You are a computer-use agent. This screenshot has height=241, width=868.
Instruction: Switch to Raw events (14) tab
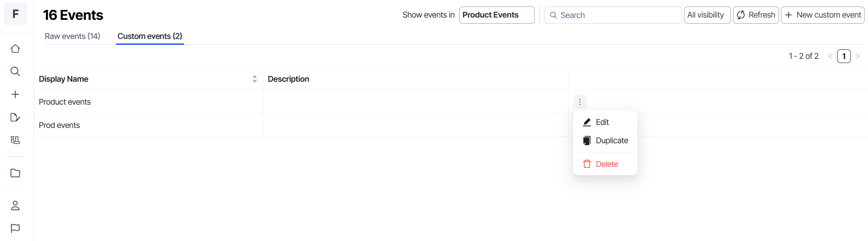click(x=73, y=36)
